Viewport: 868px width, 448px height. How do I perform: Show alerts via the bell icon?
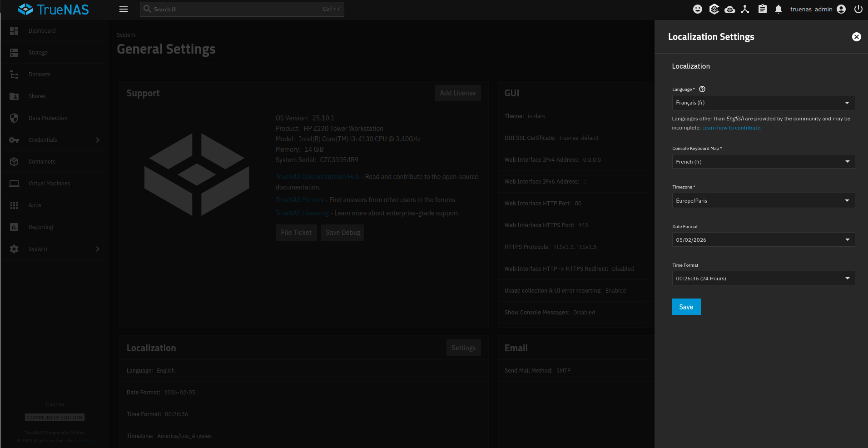pyautogui.click(x=779, y=9)
